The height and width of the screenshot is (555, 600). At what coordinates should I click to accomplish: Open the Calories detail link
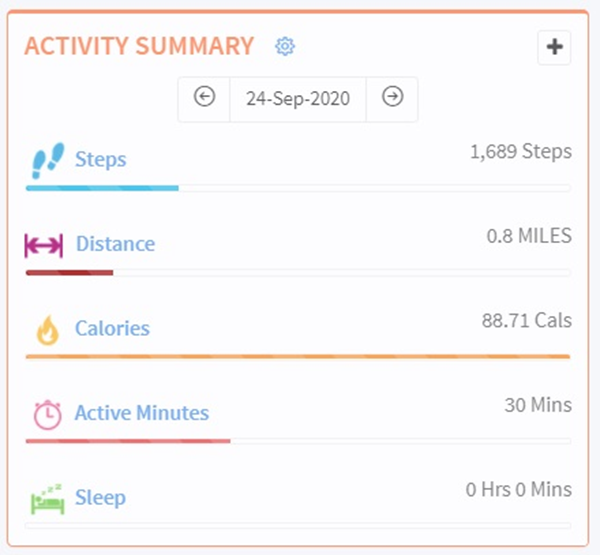click(x=112, y=328)
